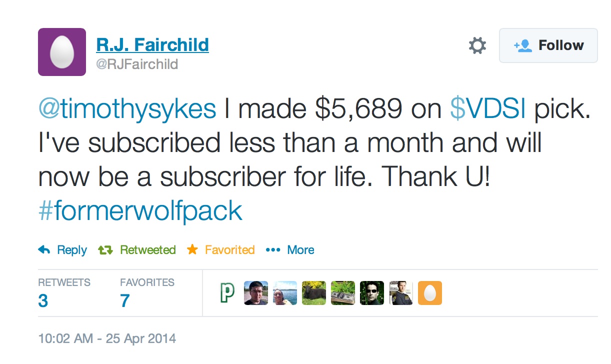The width and height of the screenshot is (611, 364).
Task: Expand the More options menu
Action: (x=290, y=250)
